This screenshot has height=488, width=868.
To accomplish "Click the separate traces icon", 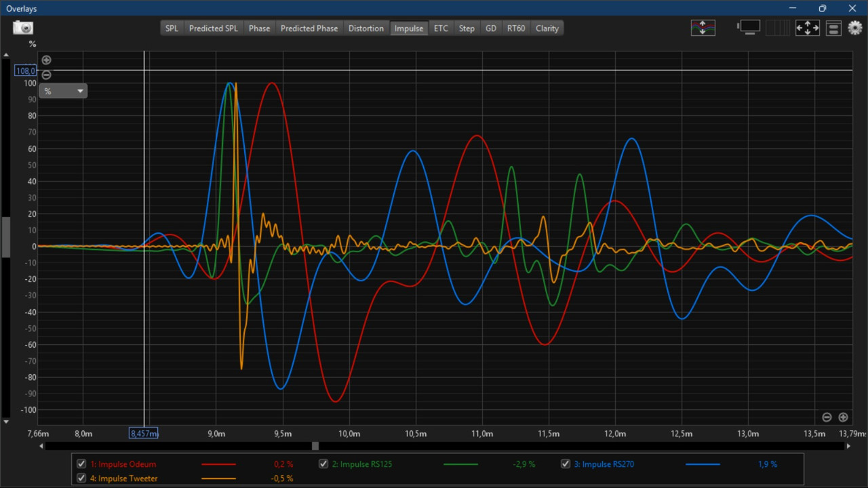I will (x=703, y=28).
